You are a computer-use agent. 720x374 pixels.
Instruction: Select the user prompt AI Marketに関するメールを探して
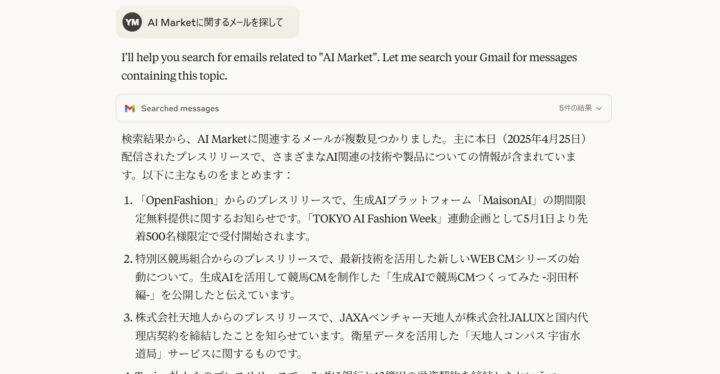pyautogui.click(x=215, y=22)
